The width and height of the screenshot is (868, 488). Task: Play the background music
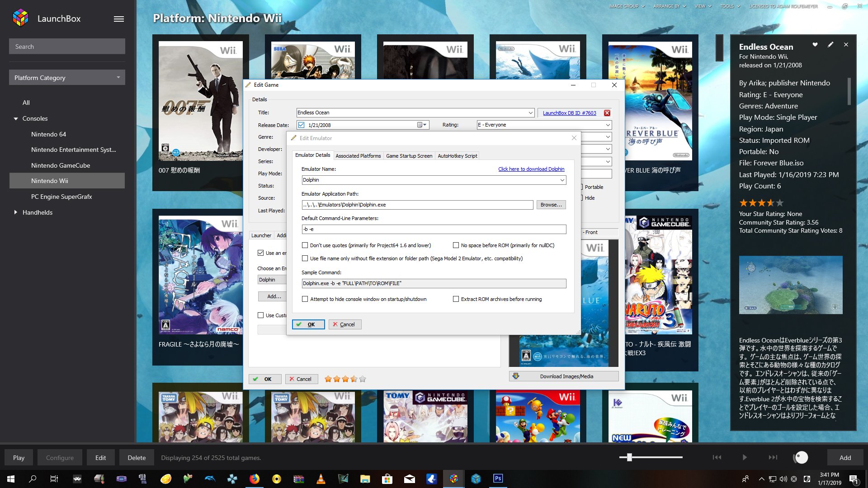(x=745, y=458)
